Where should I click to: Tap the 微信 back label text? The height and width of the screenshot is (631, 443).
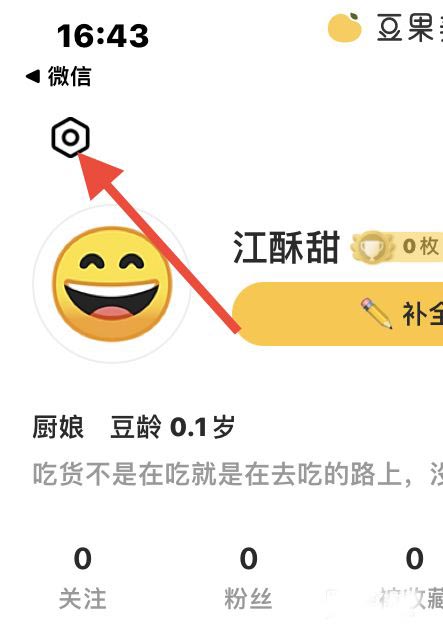pyautogui.click(x=70, y=76)
